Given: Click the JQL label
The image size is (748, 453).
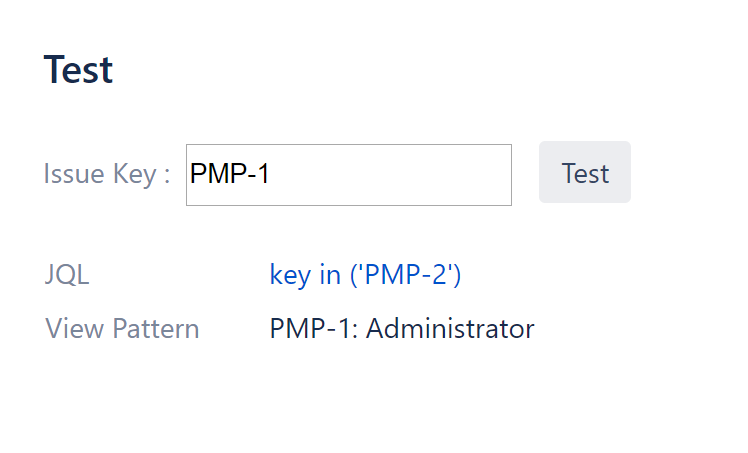Looking at the screenshot, I should click(67, 275).
